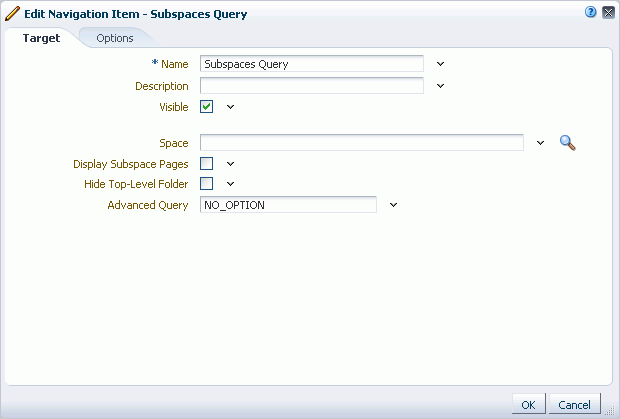Open the Description field dropdown arrow
The height and width of the screenshot is (419, 620).
pos(440,86)
